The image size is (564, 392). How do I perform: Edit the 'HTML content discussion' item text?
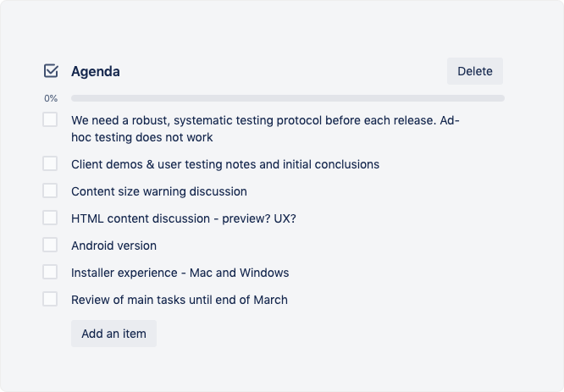pyautogui.click(x=184, y=218)
